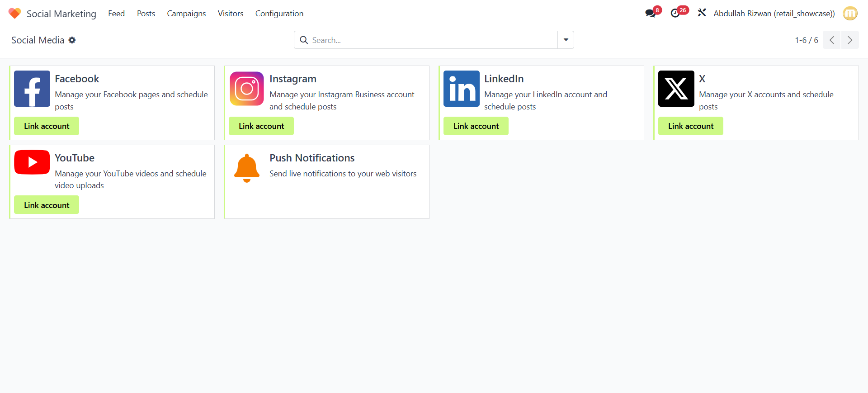The image size is (868, 393).
Task: Open the debug tools wrench icon
Action: pyautogui.click(x=702, y=13)
